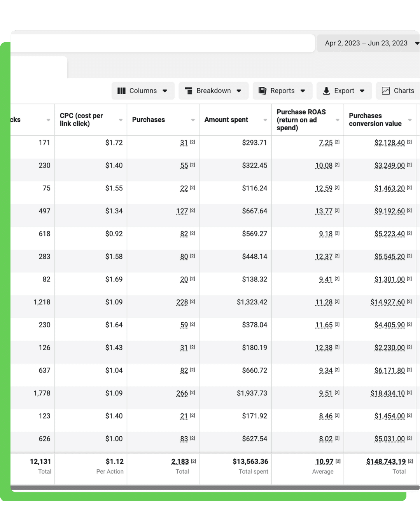420x525 pixels.
Task: Open the $18,434.10 conversion value link
Action: [x=387, y=393]
